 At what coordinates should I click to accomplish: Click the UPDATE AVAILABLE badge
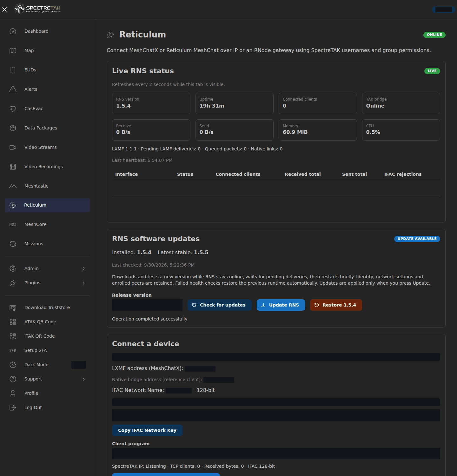click(x=417, y=239)
